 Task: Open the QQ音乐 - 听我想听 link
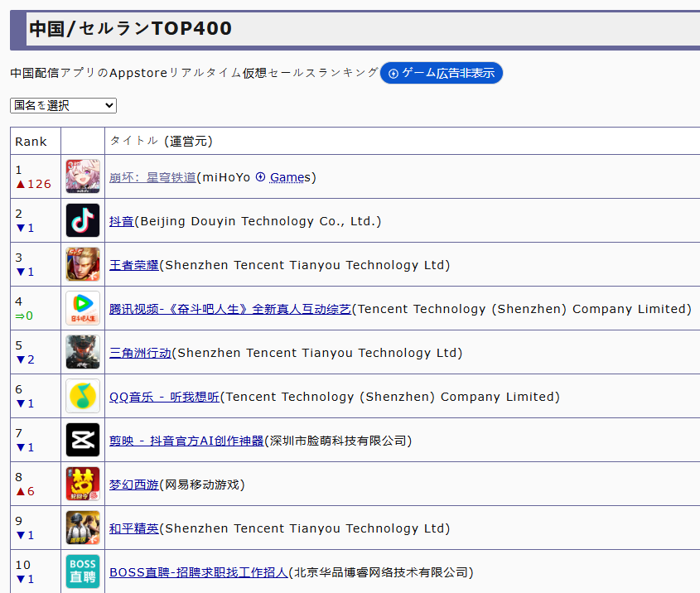click(x=164, y=397)
